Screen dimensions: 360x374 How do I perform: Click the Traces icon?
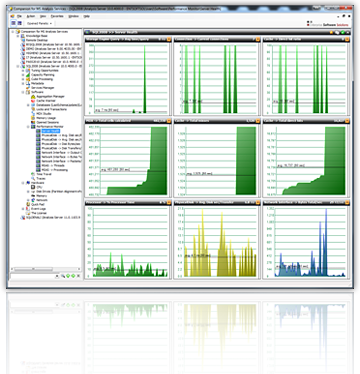coord(33,179)
